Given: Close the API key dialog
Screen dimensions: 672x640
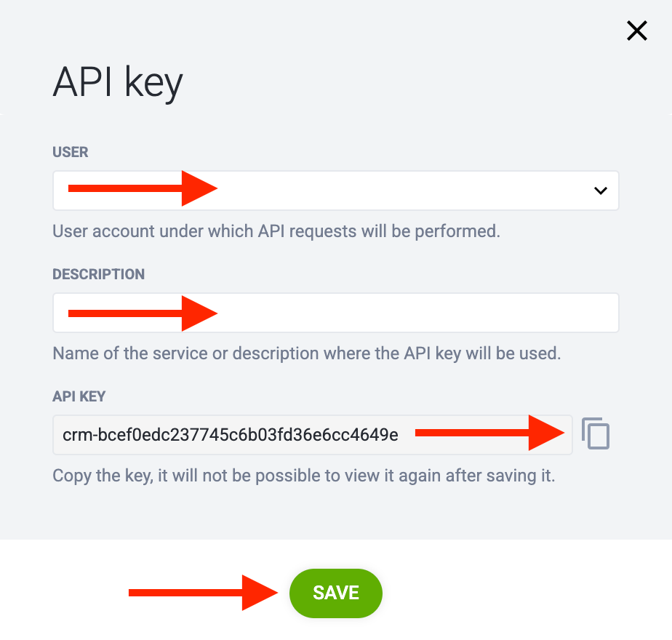Looking at the screenshot, I should (x=636, y=31).
